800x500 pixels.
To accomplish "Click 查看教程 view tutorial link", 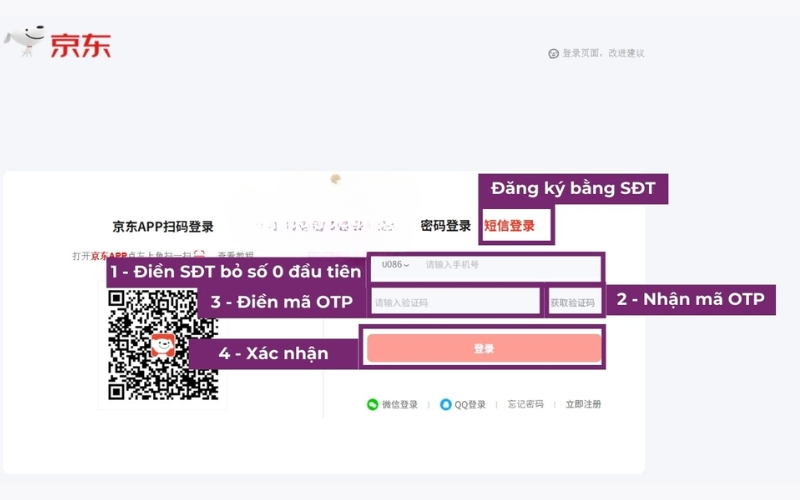I will [x=236, y=256].
